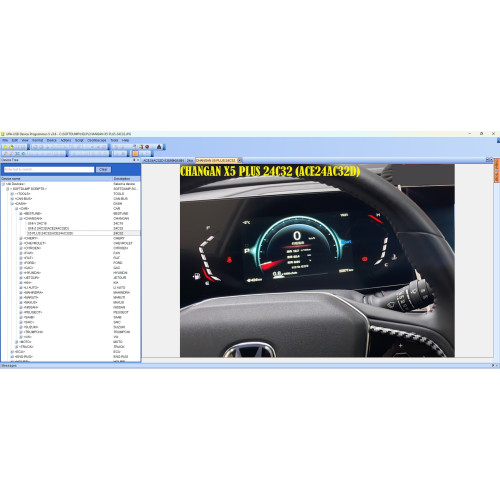Select the SUZUKI tree item
This screenshot has width=500, height=500.
[31, 327]
